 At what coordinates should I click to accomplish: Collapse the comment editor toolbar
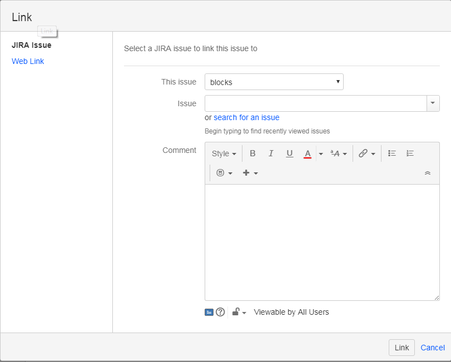point(428,173)
